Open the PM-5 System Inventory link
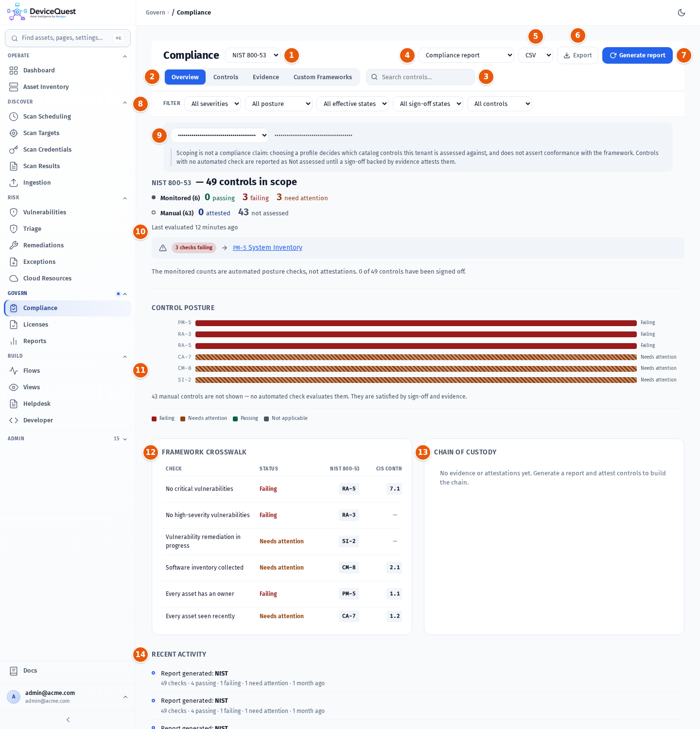 [267, 248]
